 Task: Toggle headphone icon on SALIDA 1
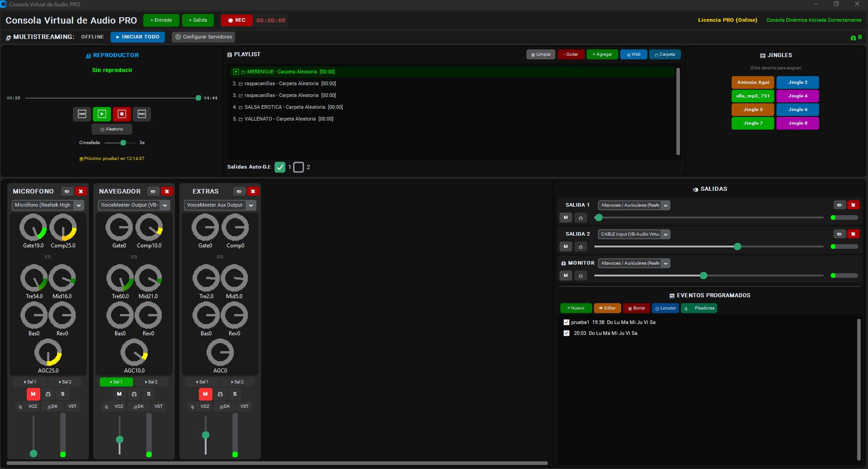581,218
